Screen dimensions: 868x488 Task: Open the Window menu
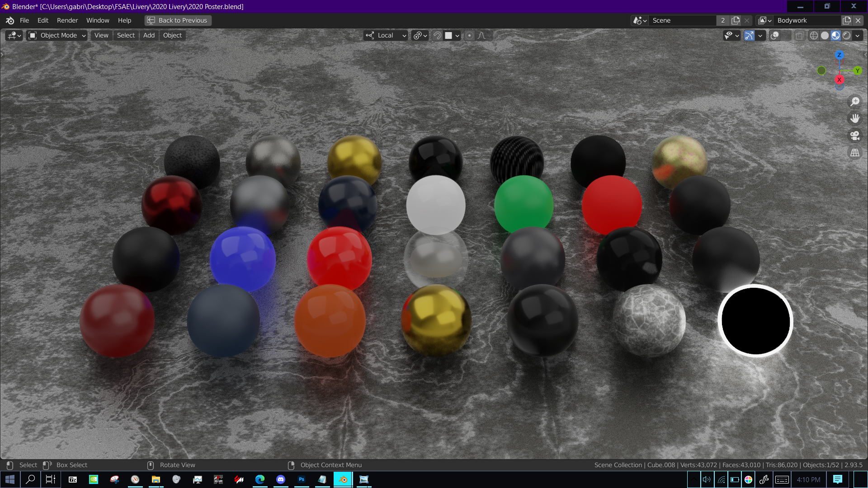(x=98, y=20)
